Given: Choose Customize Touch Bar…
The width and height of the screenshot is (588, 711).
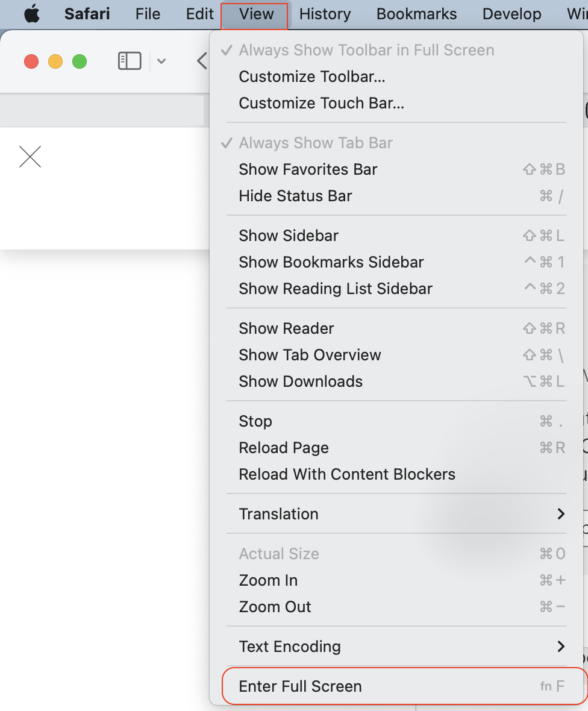Looking at the screenshot, I should (x=396, y=103).
